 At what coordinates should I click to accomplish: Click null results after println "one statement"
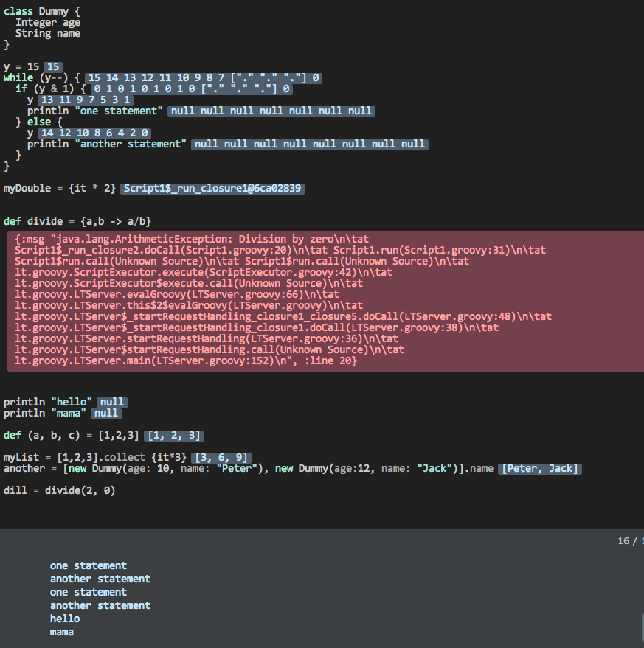pos(271,111)
